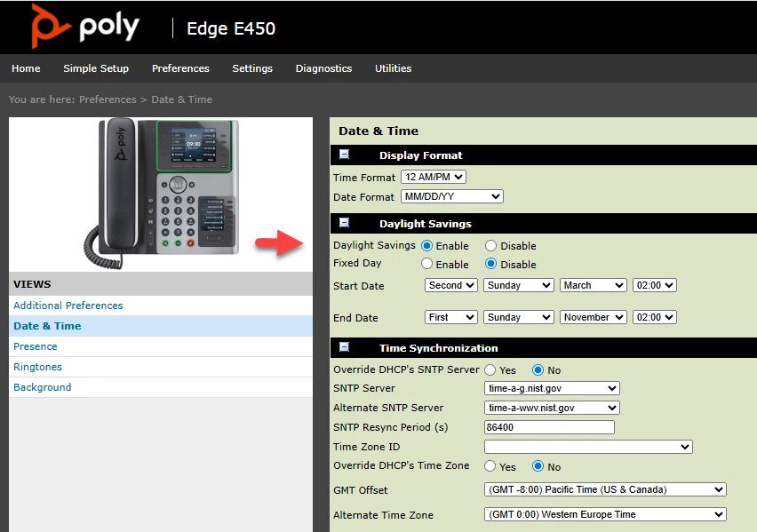Select Disable for Fixed Day
The image size is (757, 532).
490,264
